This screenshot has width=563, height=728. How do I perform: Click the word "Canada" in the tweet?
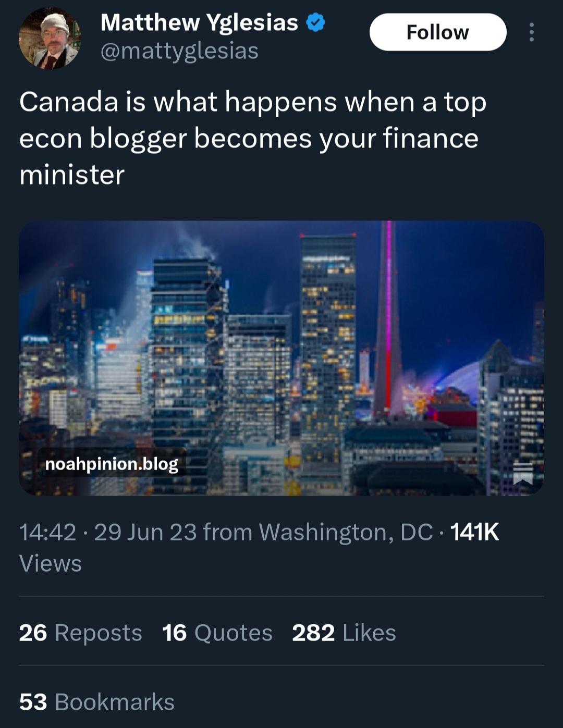68,102
